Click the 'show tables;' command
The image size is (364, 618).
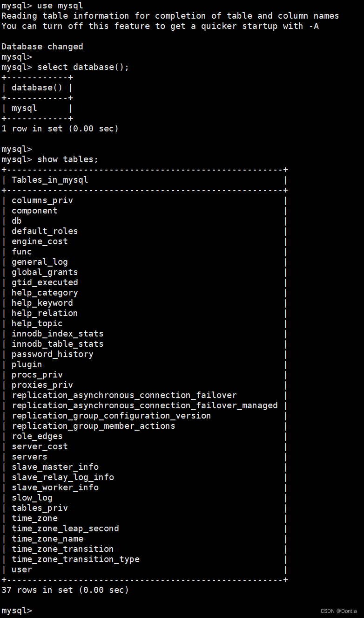[x=67, y=159]
